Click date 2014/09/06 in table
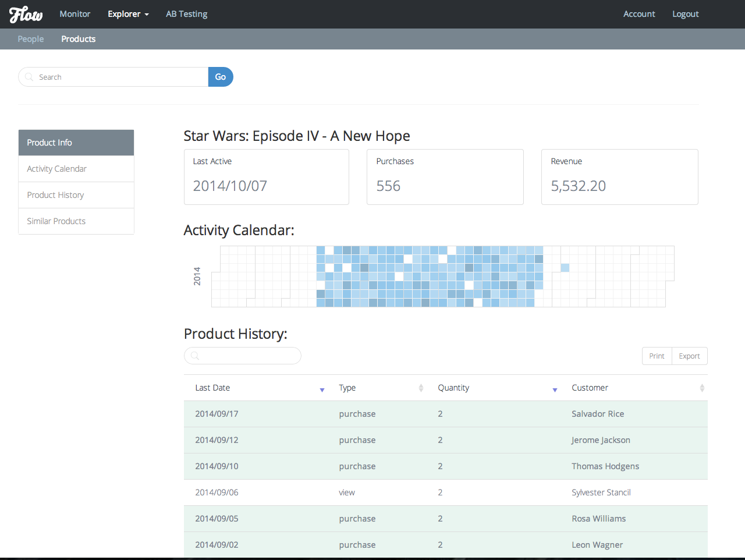 (217, 492)
